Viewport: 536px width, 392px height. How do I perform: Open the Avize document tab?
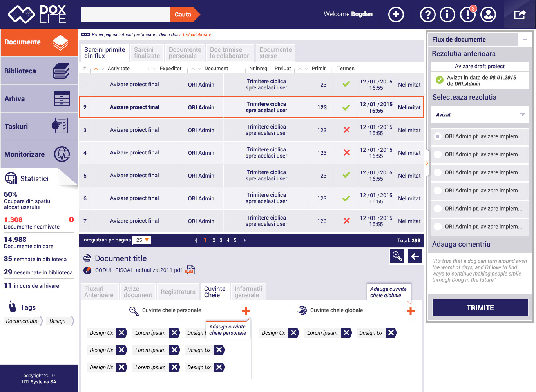(x=138, y=292)
